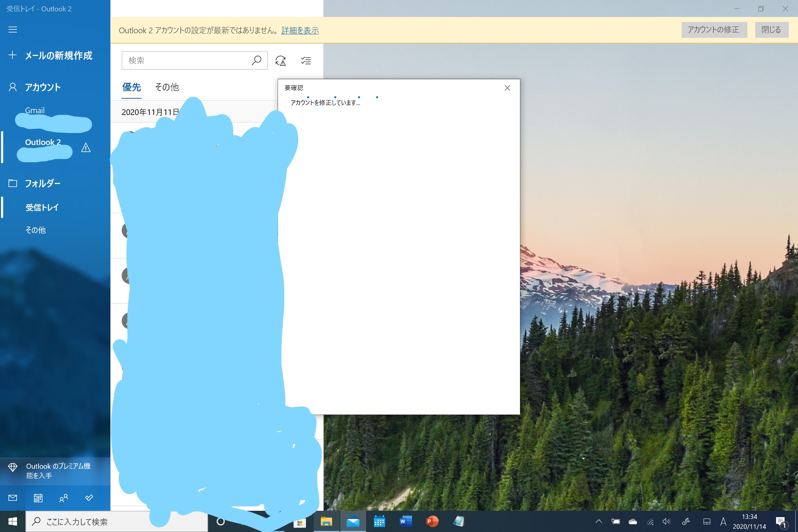798x532 pixels.
Task: Open volume speaker tray icon
Action: tap(666, 521)
